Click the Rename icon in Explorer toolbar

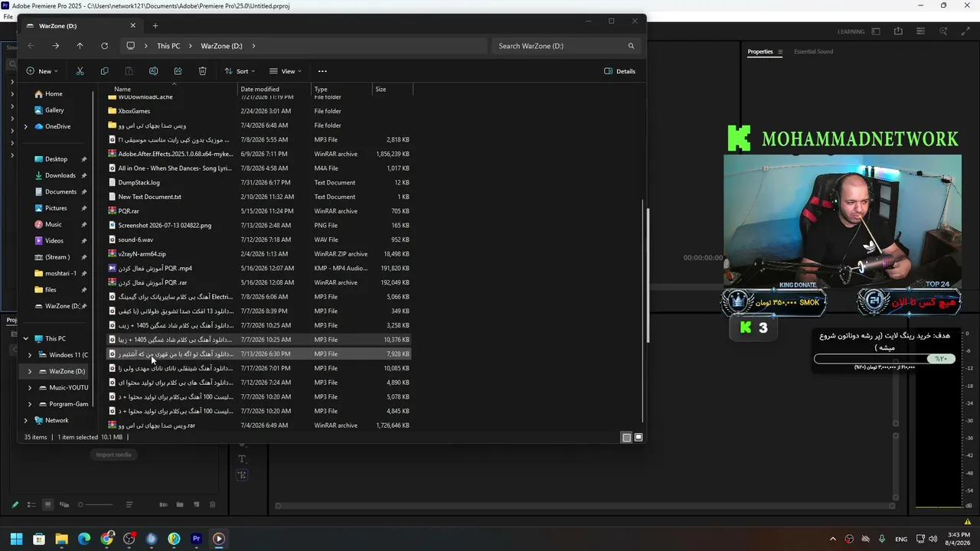(153, 71)
